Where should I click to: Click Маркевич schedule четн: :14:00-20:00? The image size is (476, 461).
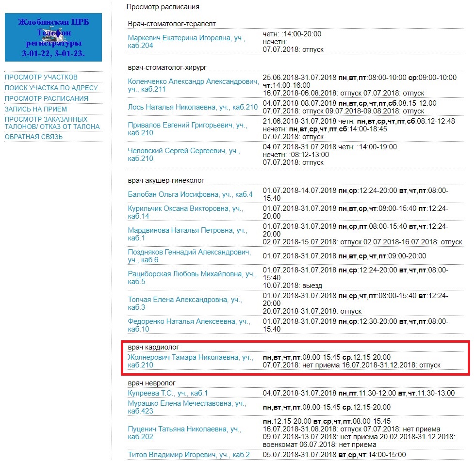(292, 34)
